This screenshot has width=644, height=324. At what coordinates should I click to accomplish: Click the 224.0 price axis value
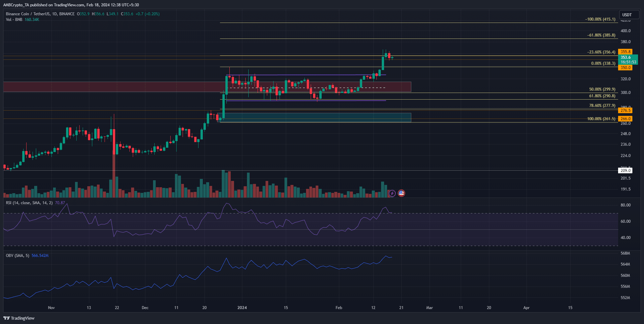(x=626, y=156)
